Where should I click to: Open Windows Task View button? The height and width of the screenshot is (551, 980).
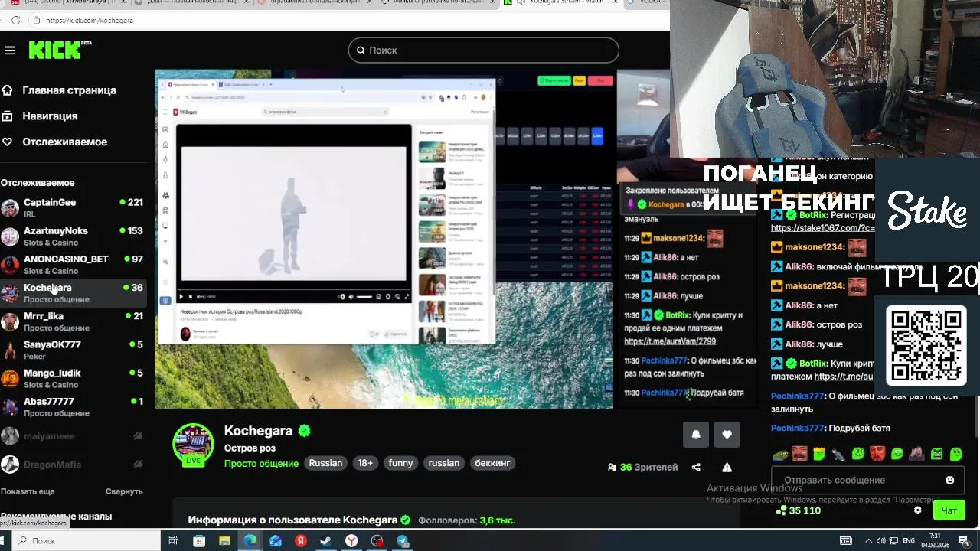pyautogui.click(x=173, y=541)
